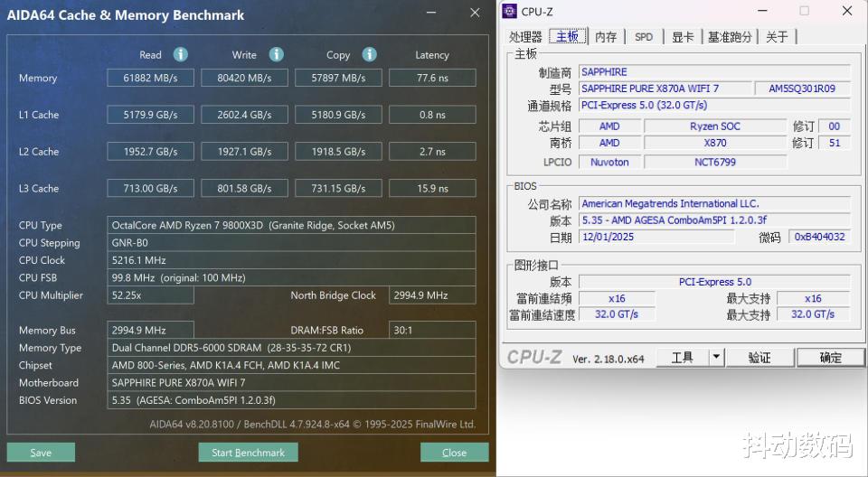Click the Memory Copy value 57897 MB/s
Screen dimensions: 868x477
tap(338, 78)
